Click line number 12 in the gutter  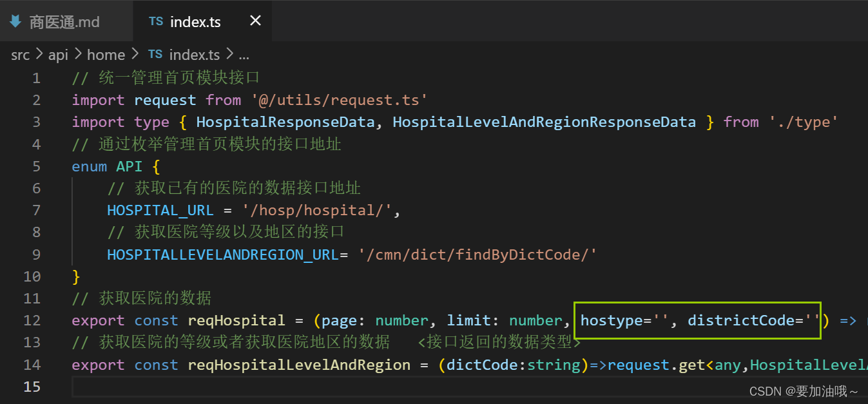pos(32,320)
